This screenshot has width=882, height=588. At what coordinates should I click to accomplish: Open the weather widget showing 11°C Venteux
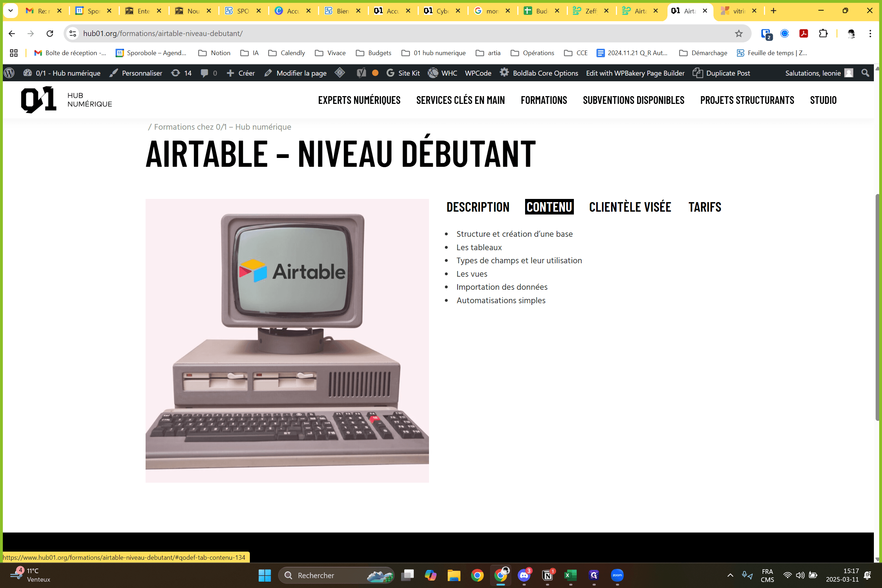click(x=31, y=575)
